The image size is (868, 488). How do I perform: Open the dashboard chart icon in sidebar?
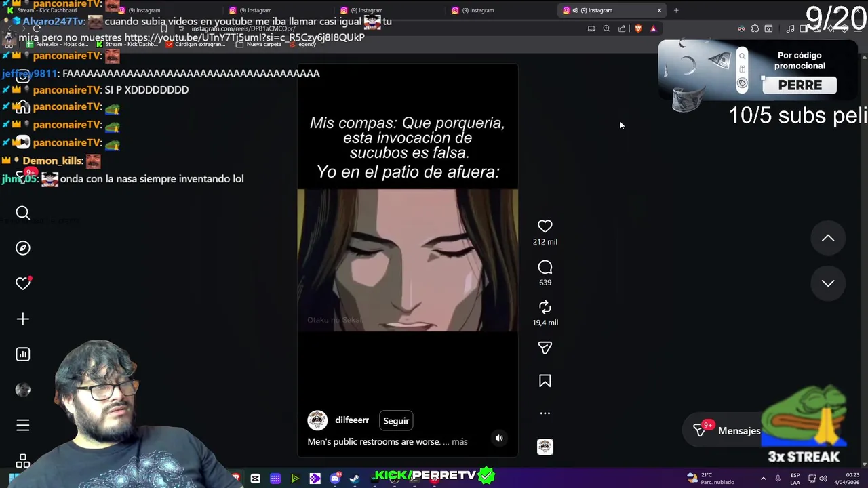pos(22,354)
